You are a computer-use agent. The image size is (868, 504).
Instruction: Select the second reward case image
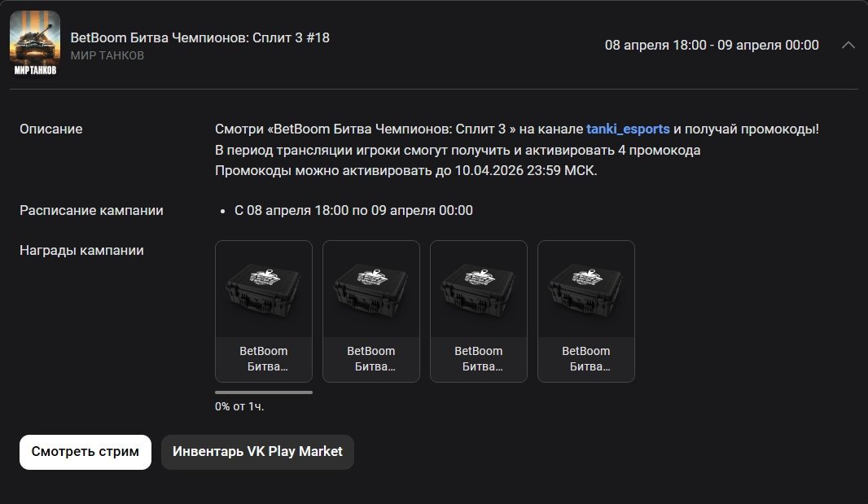[x=371, y=289]
